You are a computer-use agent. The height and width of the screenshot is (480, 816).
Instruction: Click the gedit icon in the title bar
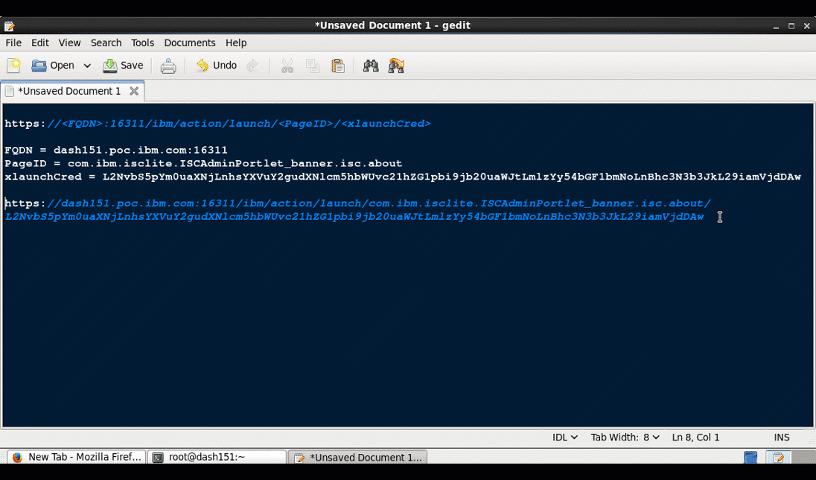coord(9,26)
